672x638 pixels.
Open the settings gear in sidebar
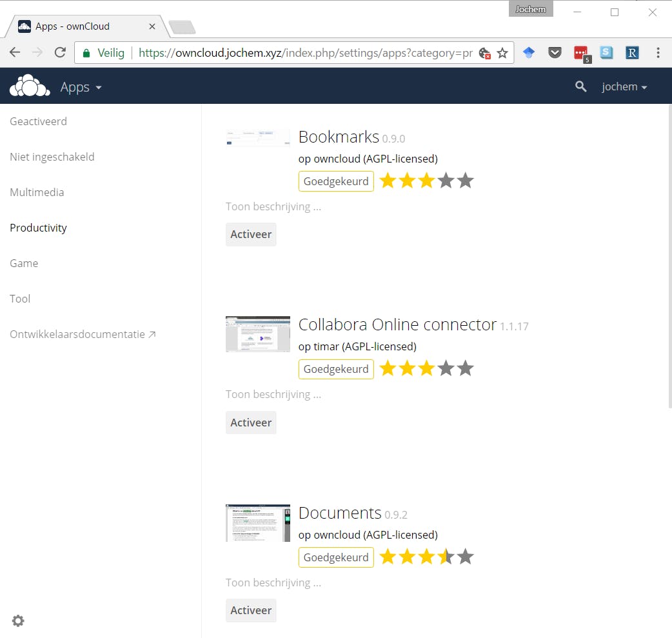pyautogui.click(x=18, y=621)
